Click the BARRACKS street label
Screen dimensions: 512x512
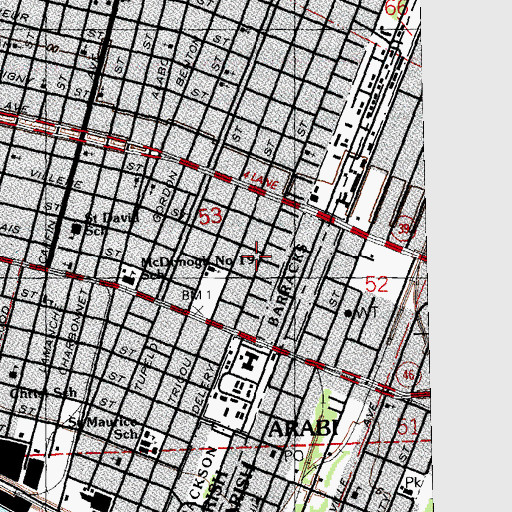point(287,285)
